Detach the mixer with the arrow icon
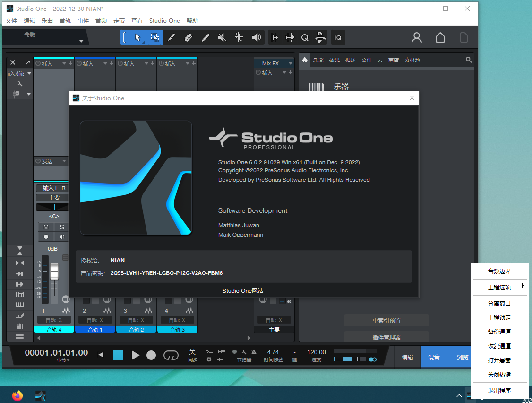Image resolution: width=532 pixels, height=403 pixels. pyautogui.click(x=27, y=62)
